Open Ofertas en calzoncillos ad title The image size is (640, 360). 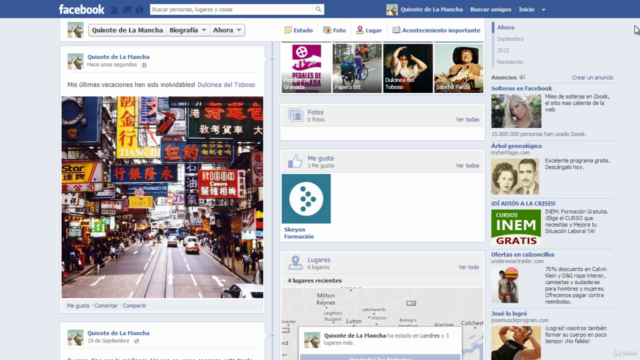pos(522,254)
